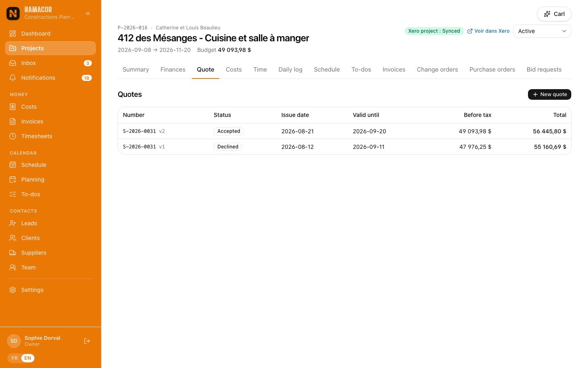The image size is (588, 368).
Task: Click the Schedule calendar icon
Action: (13, 165)
